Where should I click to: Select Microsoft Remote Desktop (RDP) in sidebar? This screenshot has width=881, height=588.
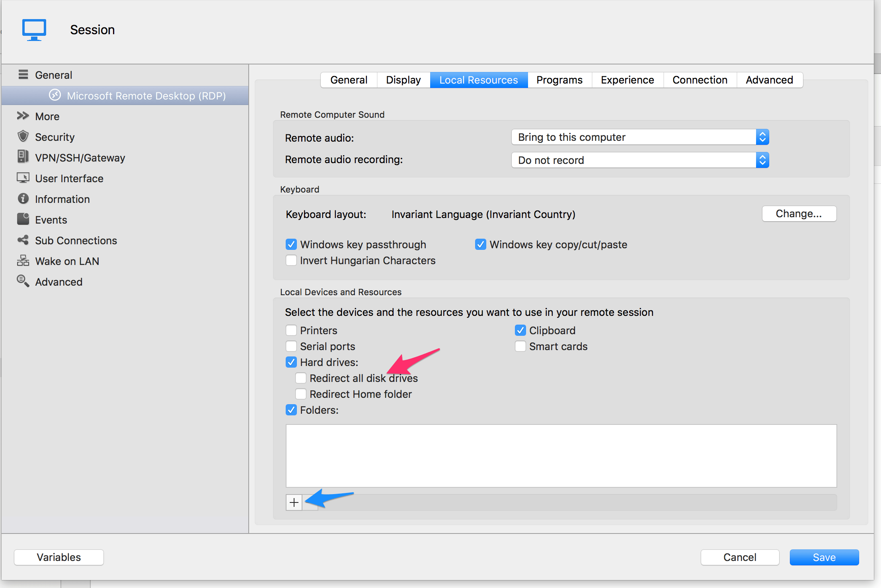point(146,95)
